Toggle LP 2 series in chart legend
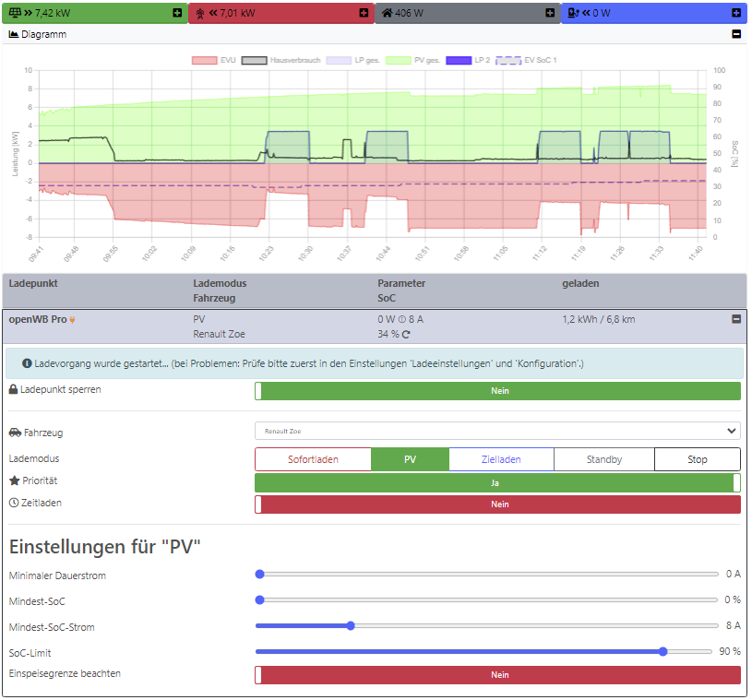The image size is (752, 700). (x=468, y=60)
